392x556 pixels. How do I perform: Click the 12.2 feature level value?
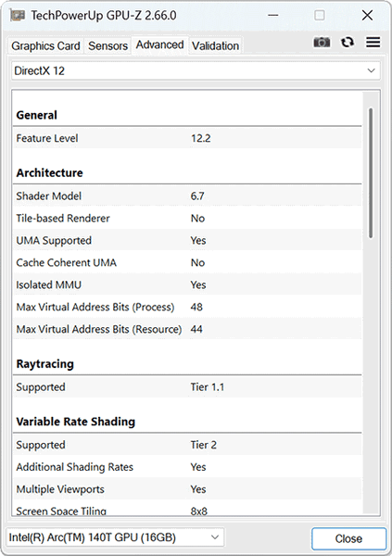click(x=201, y=138)
